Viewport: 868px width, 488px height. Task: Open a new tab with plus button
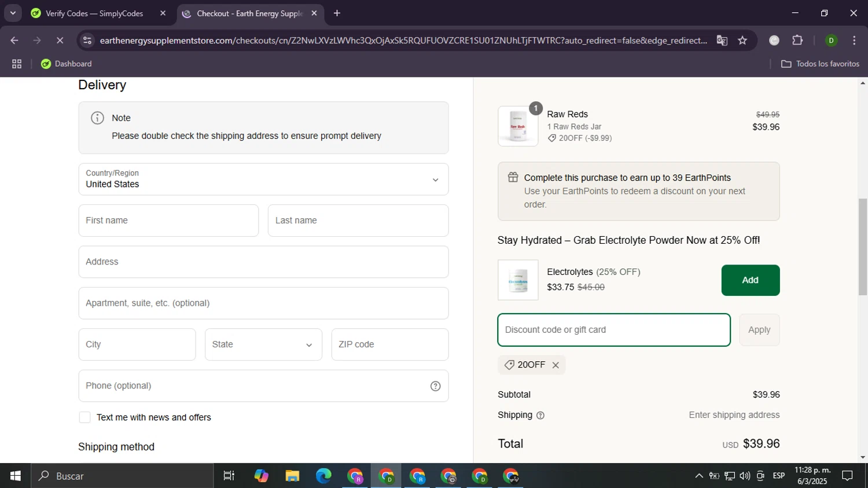(337, 13)
